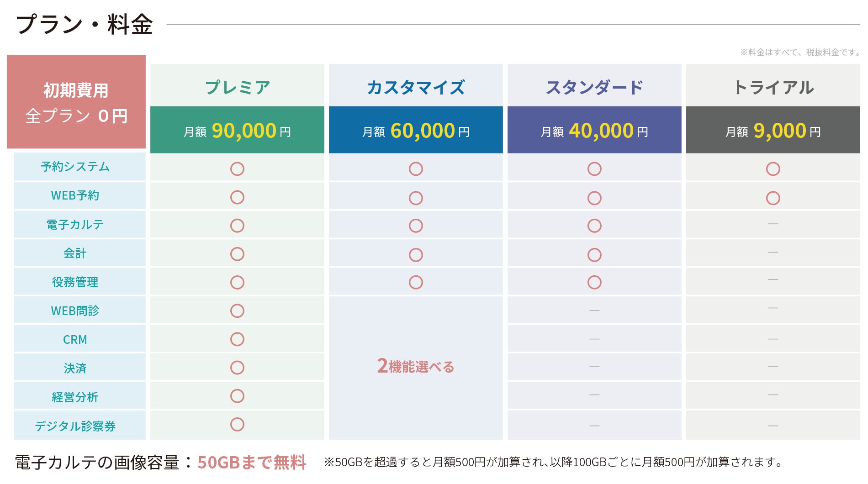This screenshot has width=868, height=484.
Task: Click the 2機能選べる text
Action: 416,366
